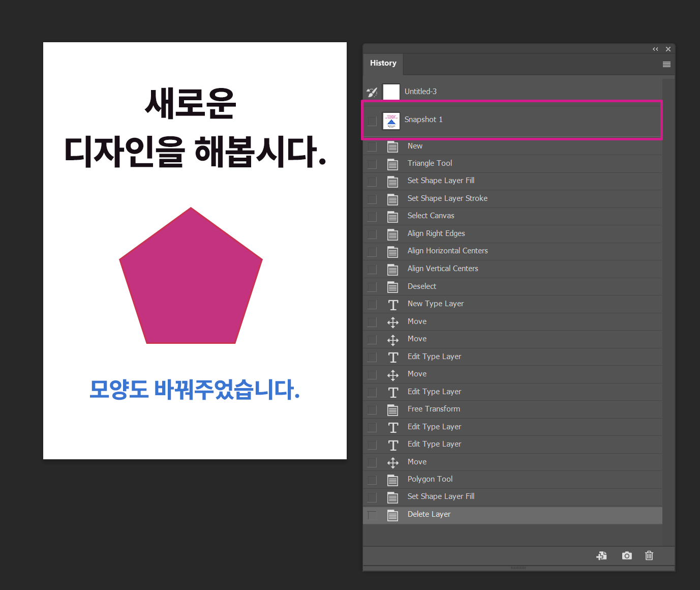This screenshot has width=700, height=590.
Task: Jump to 'Align Horizontal Centers' state
Action: click(x=447, y=251)
